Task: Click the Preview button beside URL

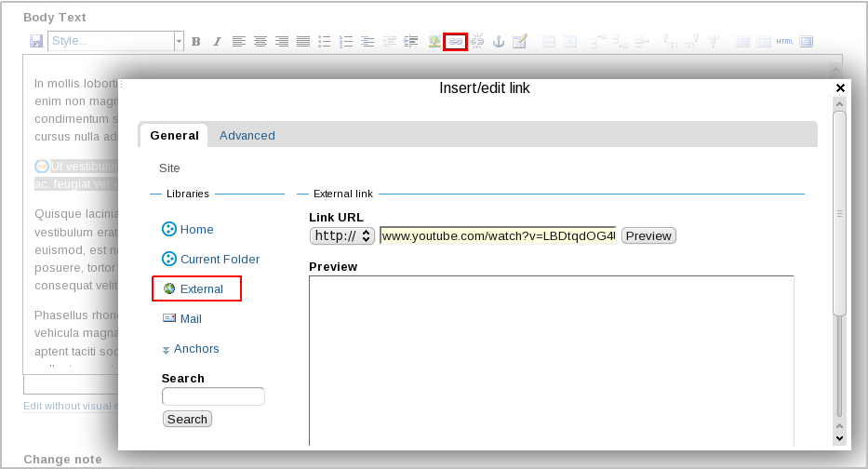Action: pos(648,236)
